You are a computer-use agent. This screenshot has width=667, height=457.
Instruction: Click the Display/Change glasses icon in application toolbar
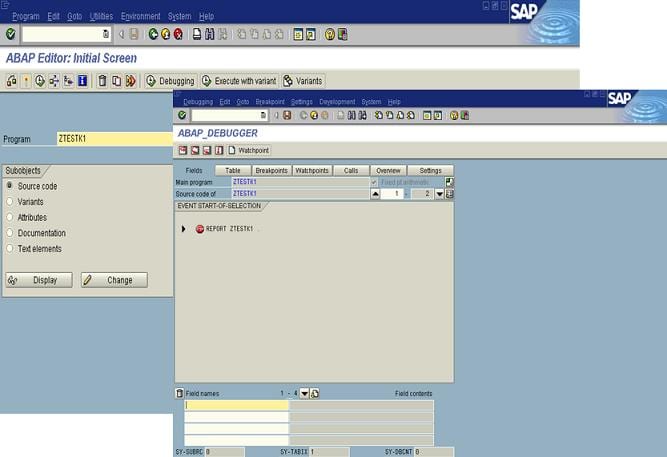11,80
